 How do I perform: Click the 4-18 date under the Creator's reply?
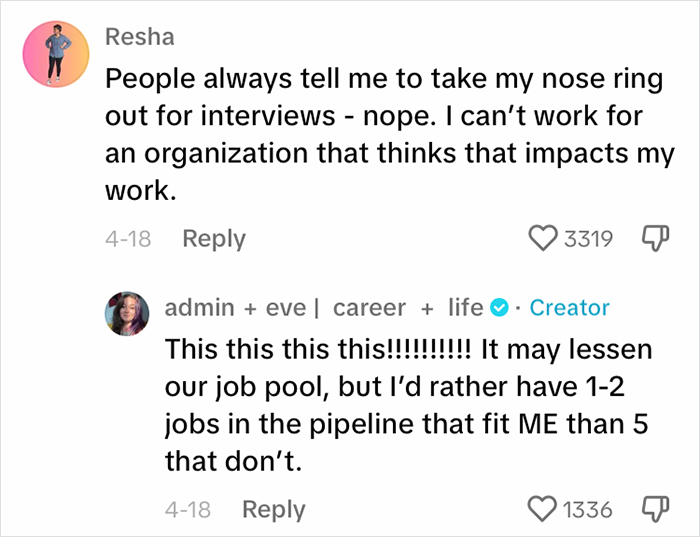(x=187, y=509)
